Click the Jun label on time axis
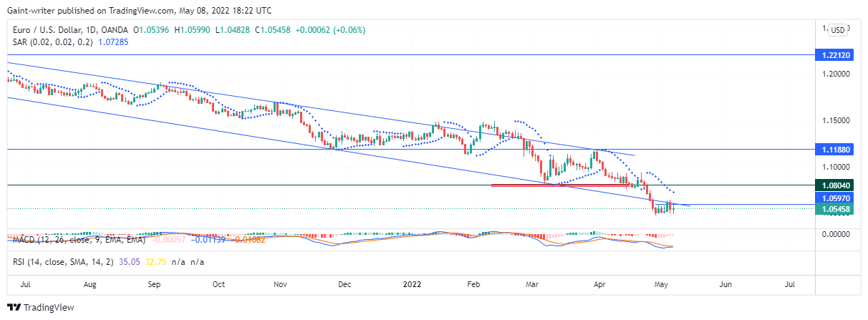Viewport: 868px width, 320px height. [725, 284]
